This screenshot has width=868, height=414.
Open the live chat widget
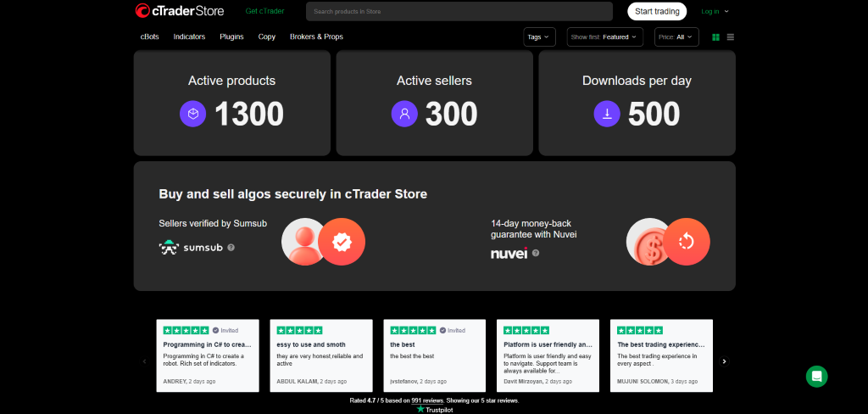pos(816,377)
